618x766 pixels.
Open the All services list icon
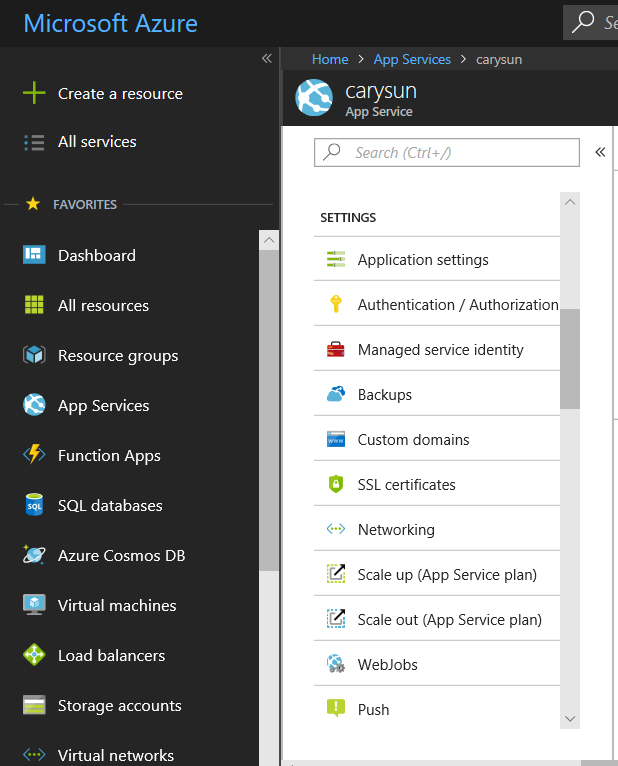click(34, 142)
